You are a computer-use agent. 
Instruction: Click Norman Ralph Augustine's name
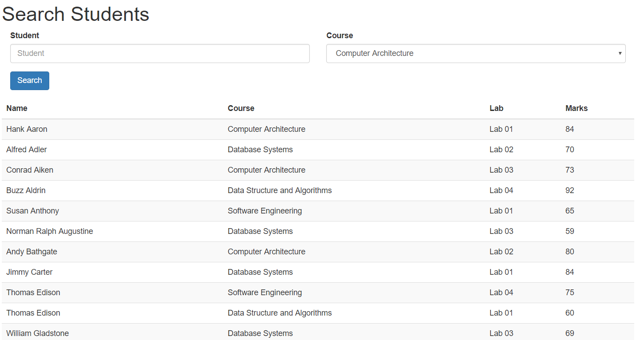point(50,231)
